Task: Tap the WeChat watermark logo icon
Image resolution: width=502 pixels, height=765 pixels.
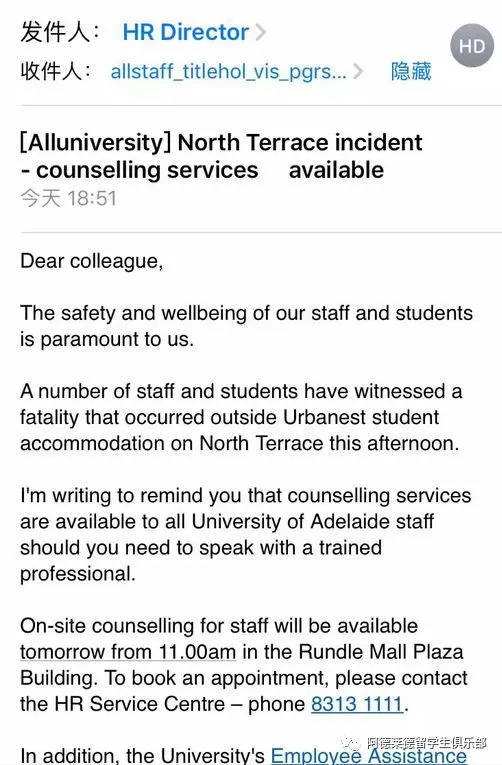Action: pos(351,744)
